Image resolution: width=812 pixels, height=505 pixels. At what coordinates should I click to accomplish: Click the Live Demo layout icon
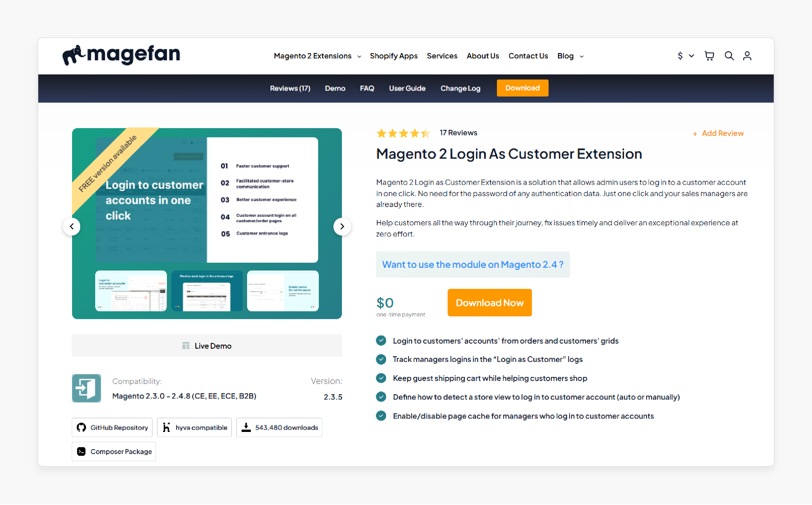(186, 346)
